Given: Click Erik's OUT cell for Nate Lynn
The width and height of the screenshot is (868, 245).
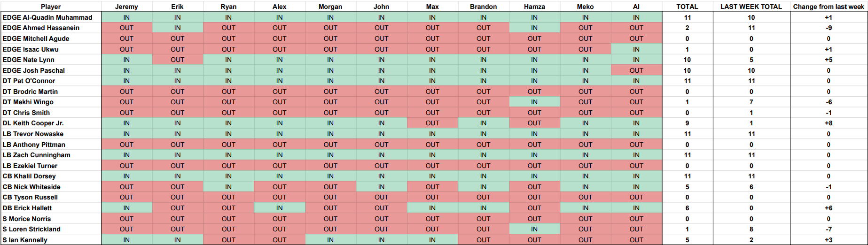Looking at the screenshot, I should pyautogui.click(x=177, y=60).
